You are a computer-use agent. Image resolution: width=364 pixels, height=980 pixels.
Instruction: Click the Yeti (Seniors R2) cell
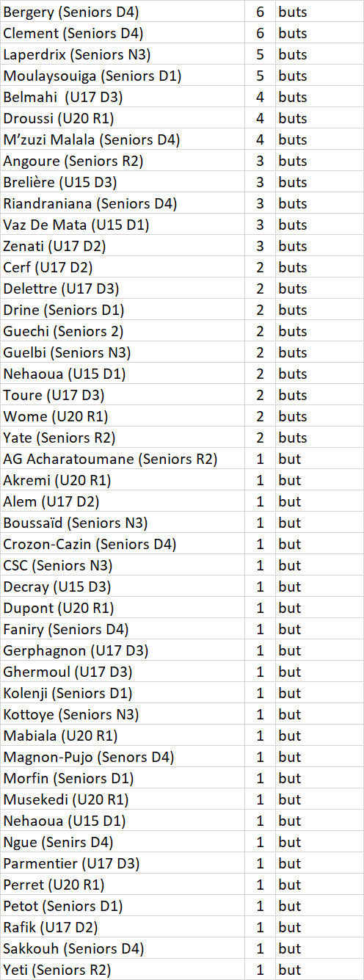[123, 970]
